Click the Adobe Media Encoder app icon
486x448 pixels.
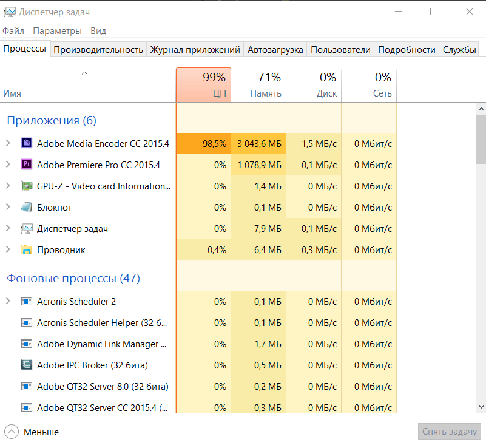(x=27, y=143)
